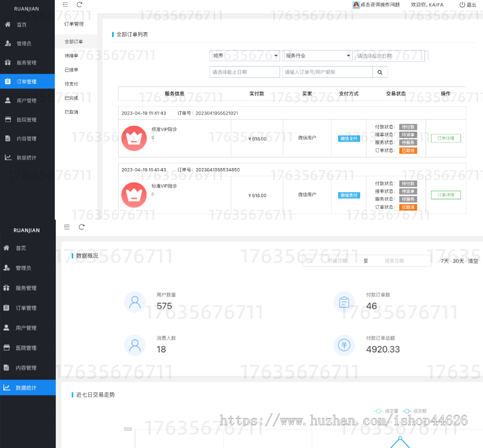Click the 医院管理 icon in upper sidebar
Screen dimensions: 483x448
8,119
